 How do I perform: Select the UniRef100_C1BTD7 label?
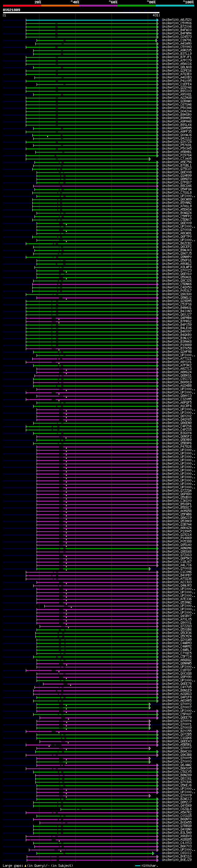point(177,670)
